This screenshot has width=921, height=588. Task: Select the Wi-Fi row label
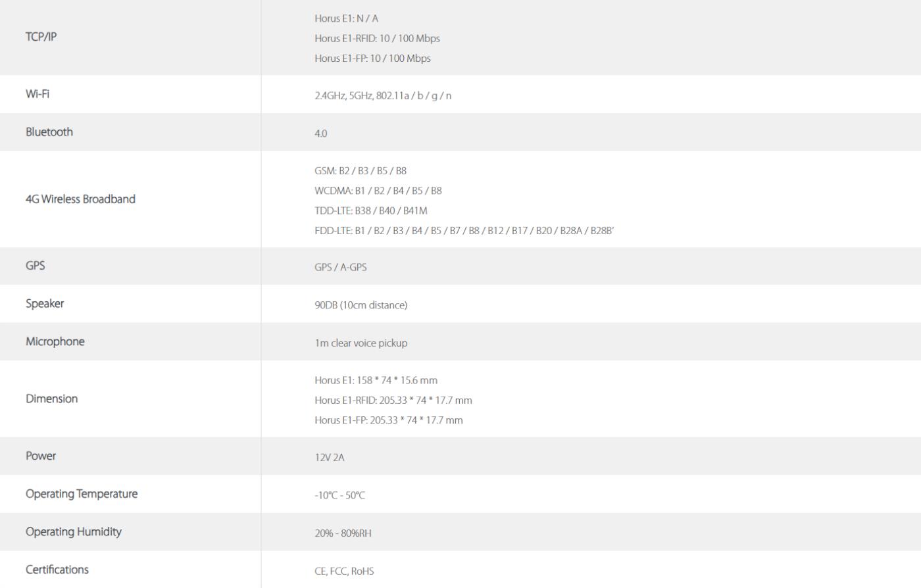coord(37,94)
